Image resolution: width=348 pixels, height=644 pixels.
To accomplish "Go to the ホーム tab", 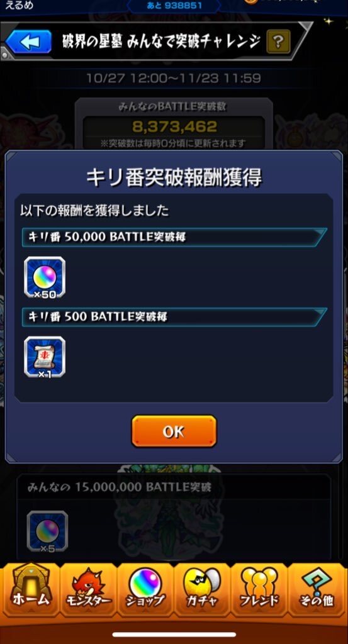I will coord(30,589).
